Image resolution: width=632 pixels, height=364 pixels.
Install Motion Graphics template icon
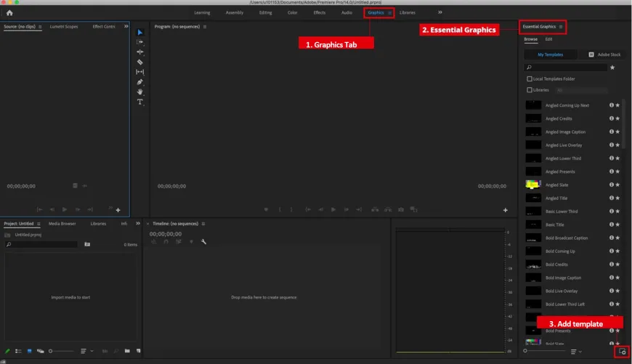[622, 352]
